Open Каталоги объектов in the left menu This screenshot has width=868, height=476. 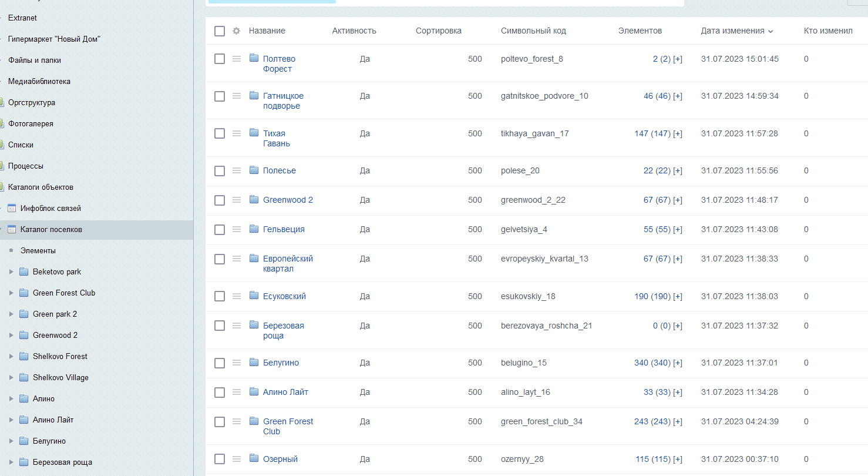tap(41, 187)
